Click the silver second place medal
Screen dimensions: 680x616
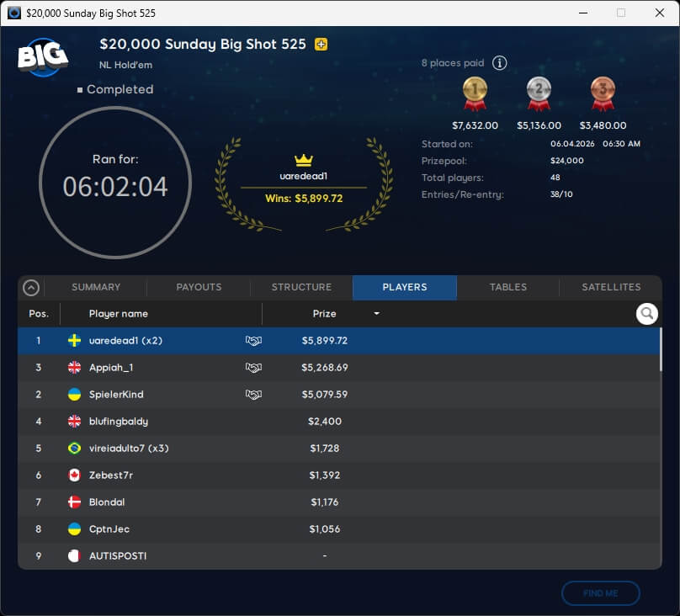(x=539, y=93)
